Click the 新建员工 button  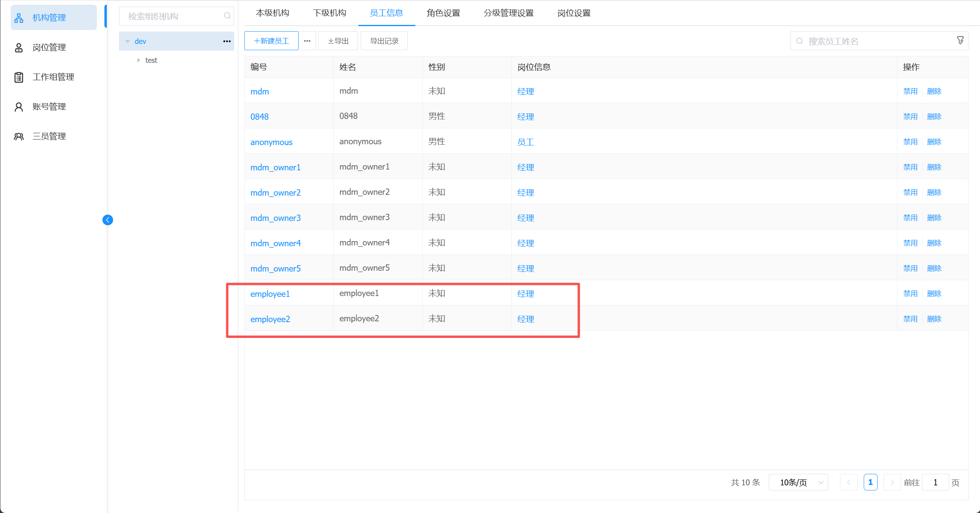tap(271, 41)
